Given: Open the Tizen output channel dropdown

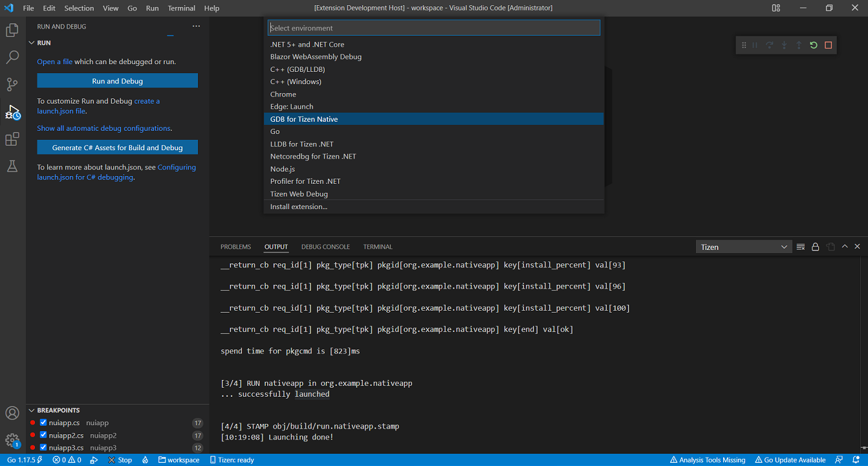Looking at the screenshot, I should click(743, 247).
